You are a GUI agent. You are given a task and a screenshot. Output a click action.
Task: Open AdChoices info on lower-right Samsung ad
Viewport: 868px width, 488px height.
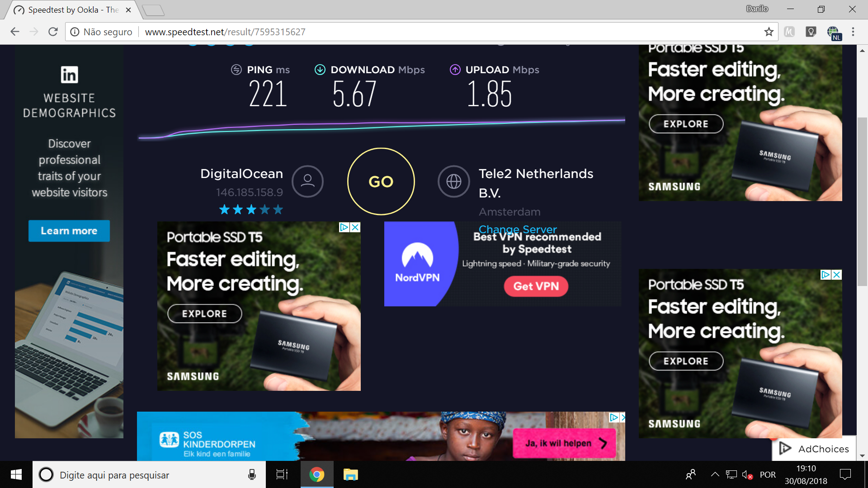point(826,275)
